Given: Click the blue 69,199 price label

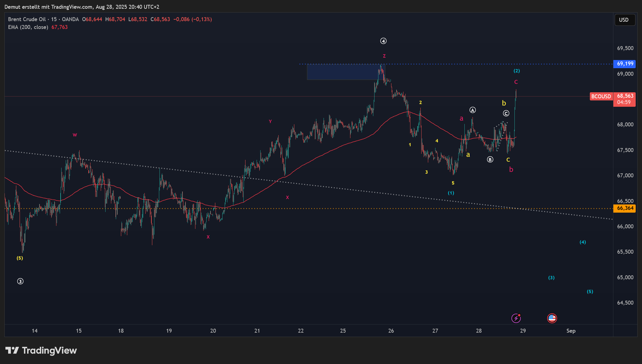Looking at the screenshot, I should tap(625, 64).
